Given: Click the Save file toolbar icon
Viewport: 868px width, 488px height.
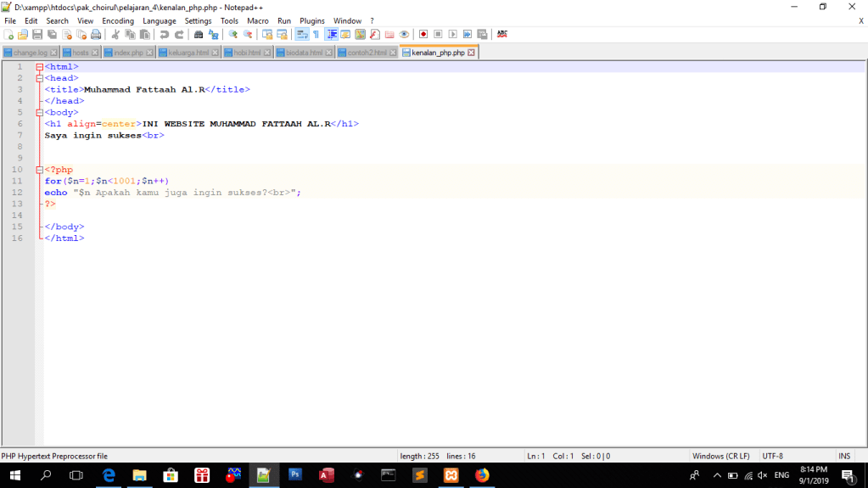Looking at the screenshot, I should click(x=37, y=35).
